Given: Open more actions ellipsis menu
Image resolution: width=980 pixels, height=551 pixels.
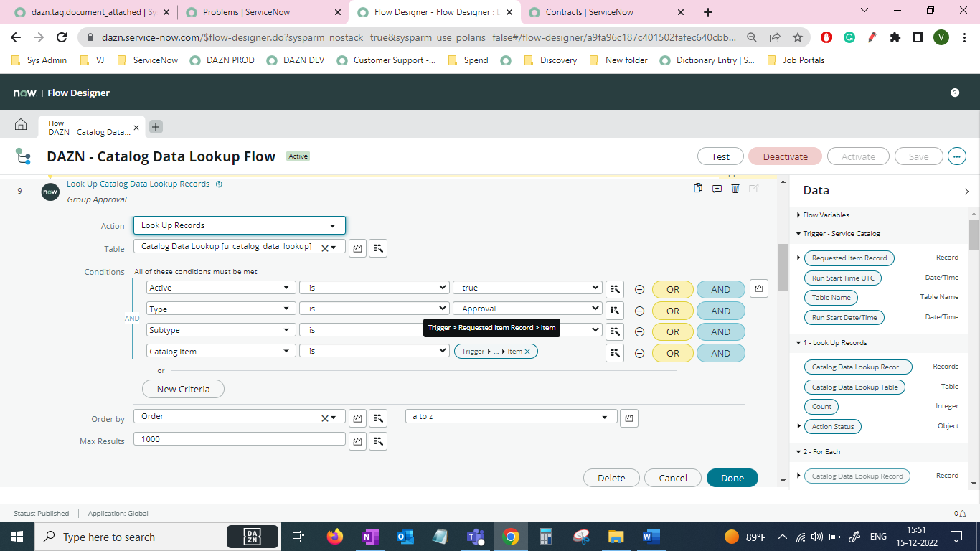Looking at the screenshot, I should (x=957, y=156).
